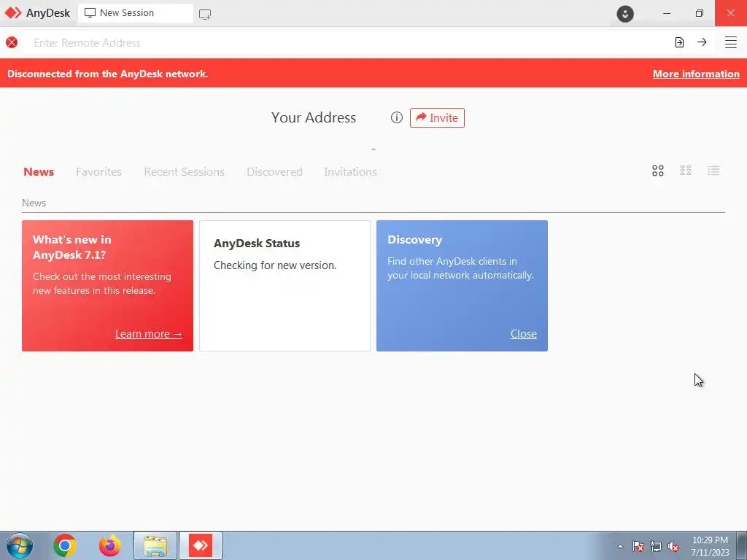Click the AnyDesk logo in title bar

[13, 13]
